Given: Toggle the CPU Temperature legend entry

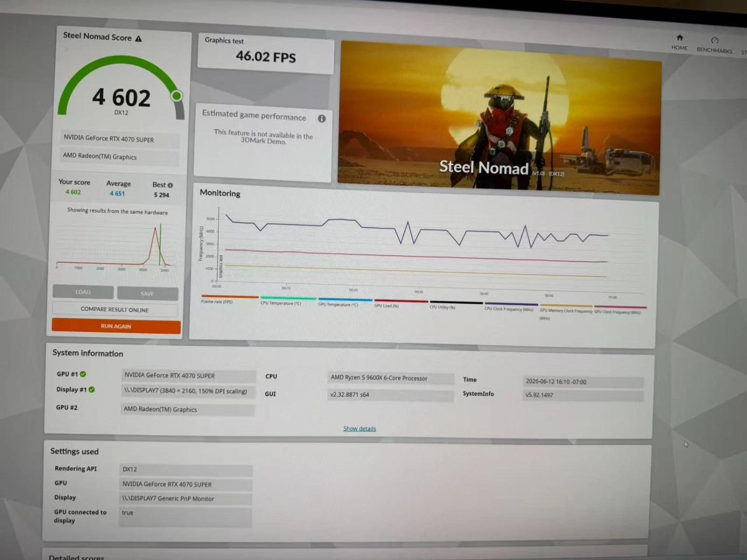Looking at the screenshot, I should coord(288,301).
